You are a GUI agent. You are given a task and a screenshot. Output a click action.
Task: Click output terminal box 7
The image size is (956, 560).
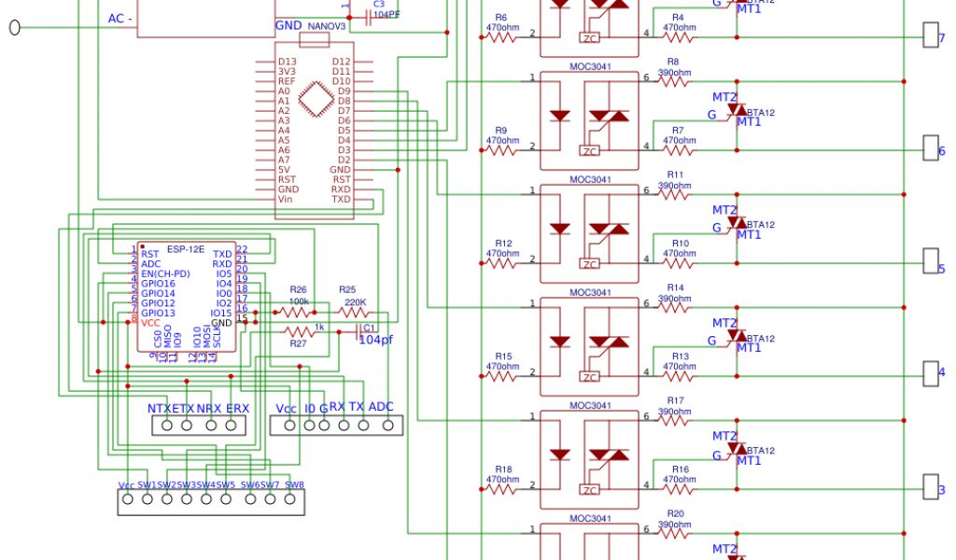[930, 35]
